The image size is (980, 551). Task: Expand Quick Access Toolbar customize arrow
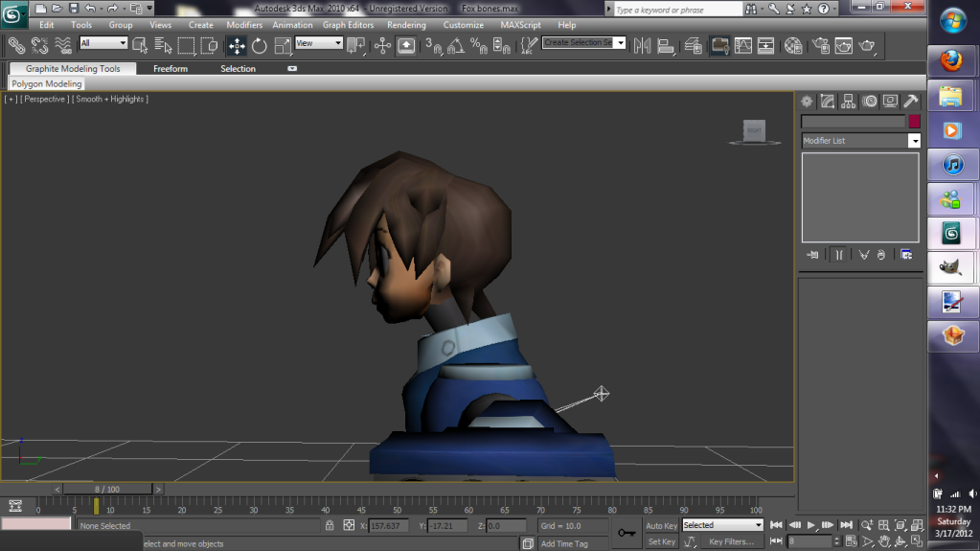coord(149,8)
